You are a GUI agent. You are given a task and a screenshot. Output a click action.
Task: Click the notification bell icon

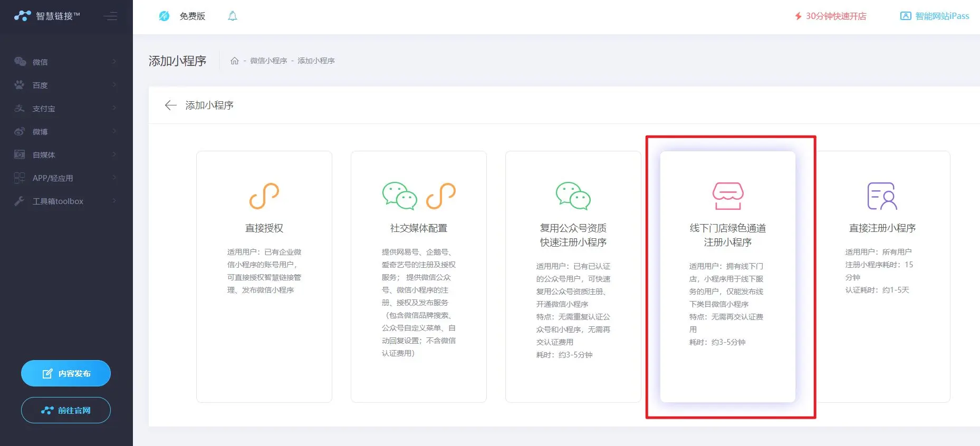[x=232, y=16]
